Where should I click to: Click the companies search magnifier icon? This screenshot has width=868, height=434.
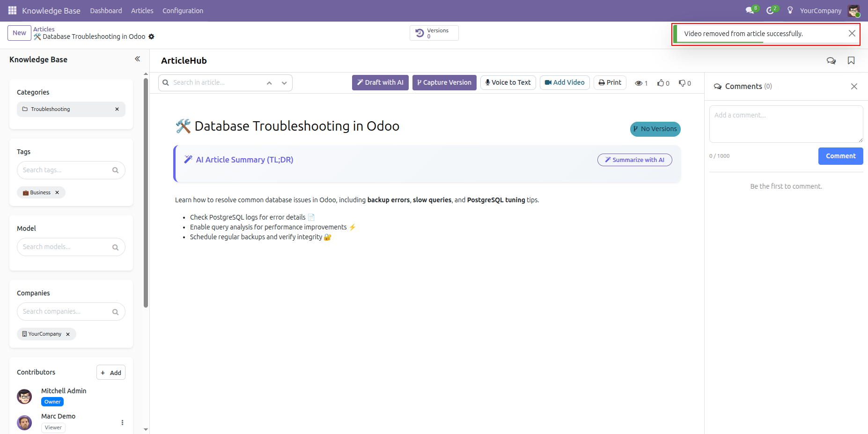tap(115, 312)
